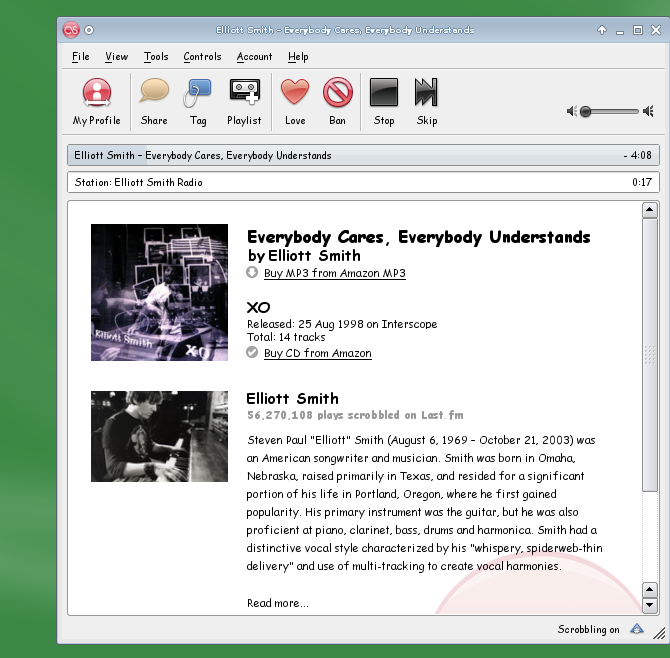
Task: Click the lower scroll up arrow near scrollbar bottom
Action: pyautogui.click(x=649, y=590)
